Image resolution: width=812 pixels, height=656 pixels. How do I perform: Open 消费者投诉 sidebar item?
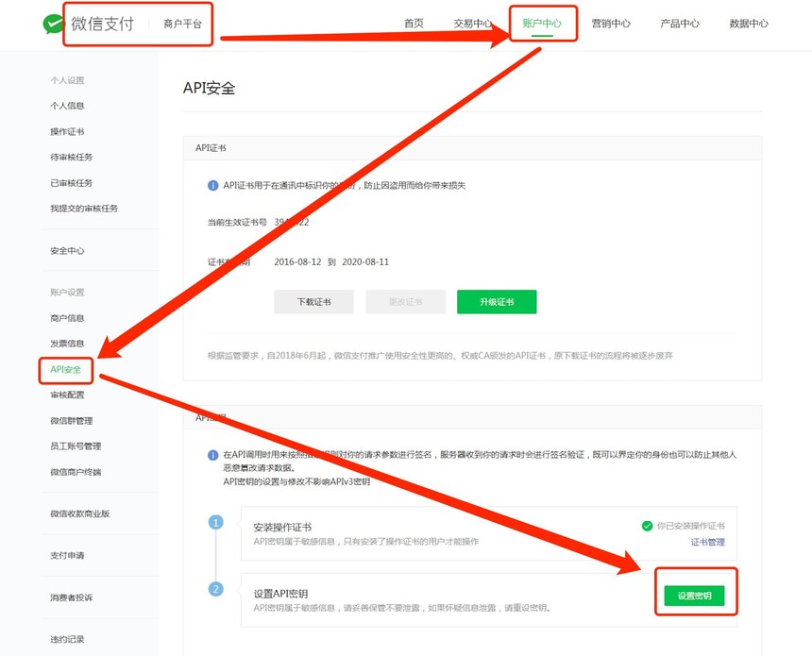tap(72, 597)
